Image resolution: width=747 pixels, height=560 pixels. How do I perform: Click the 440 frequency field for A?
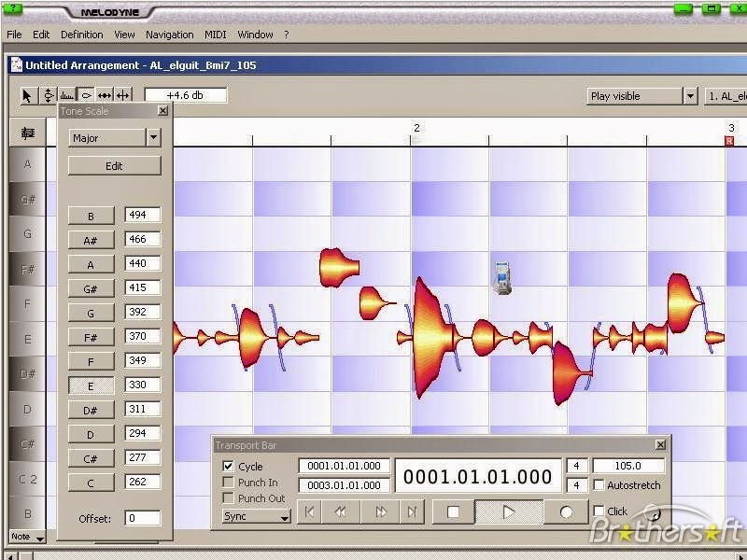[143, 263]
